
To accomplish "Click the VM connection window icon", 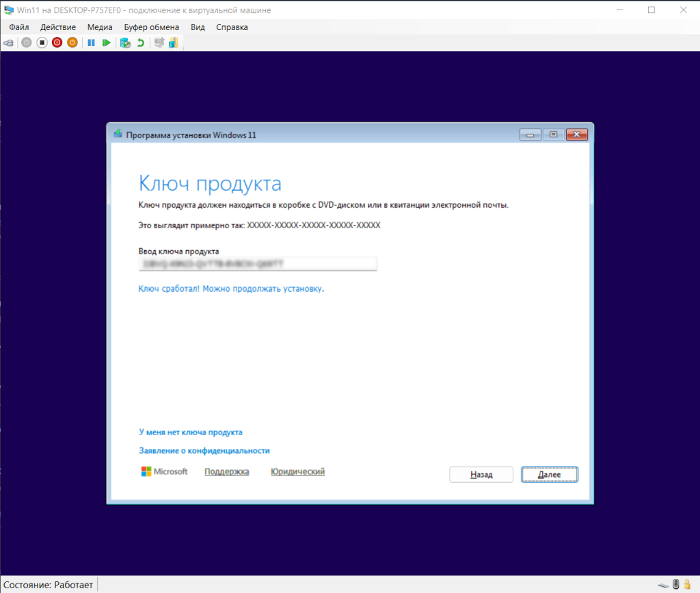I will coord(8,10).
